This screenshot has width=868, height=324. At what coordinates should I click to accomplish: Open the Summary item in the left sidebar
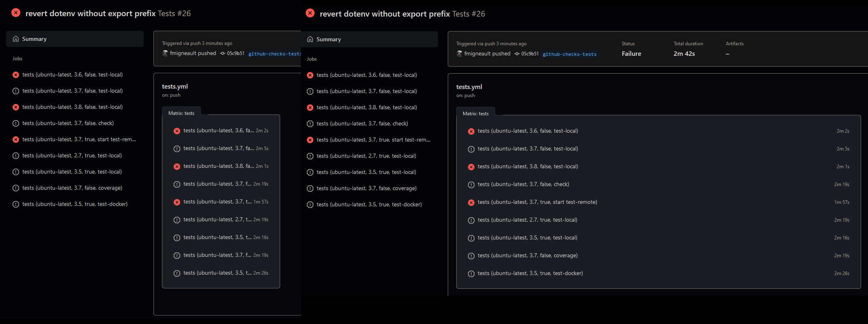[75, 39]
